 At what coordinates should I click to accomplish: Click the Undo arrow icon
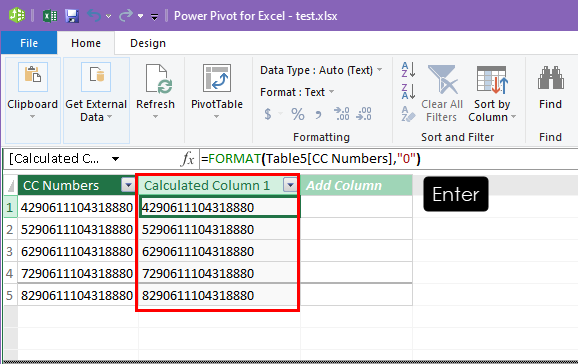[94, 16]
